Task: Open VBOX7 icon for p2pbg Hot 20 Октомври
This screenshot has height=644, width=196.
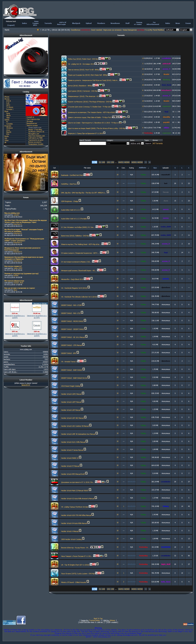Action: [99, 63]
